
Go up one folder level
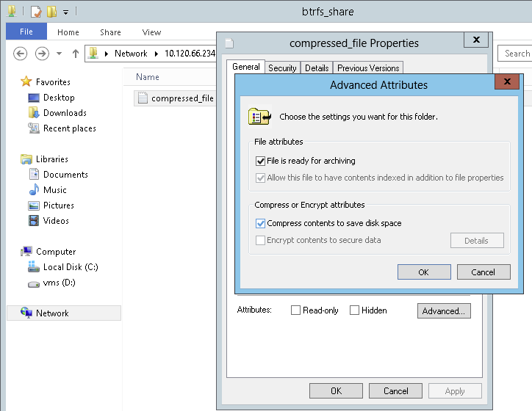click(76, 54)
